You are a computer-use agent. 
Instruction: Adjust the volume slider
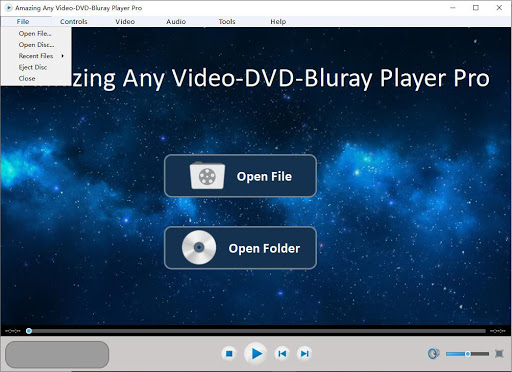[x=467, y=354]
